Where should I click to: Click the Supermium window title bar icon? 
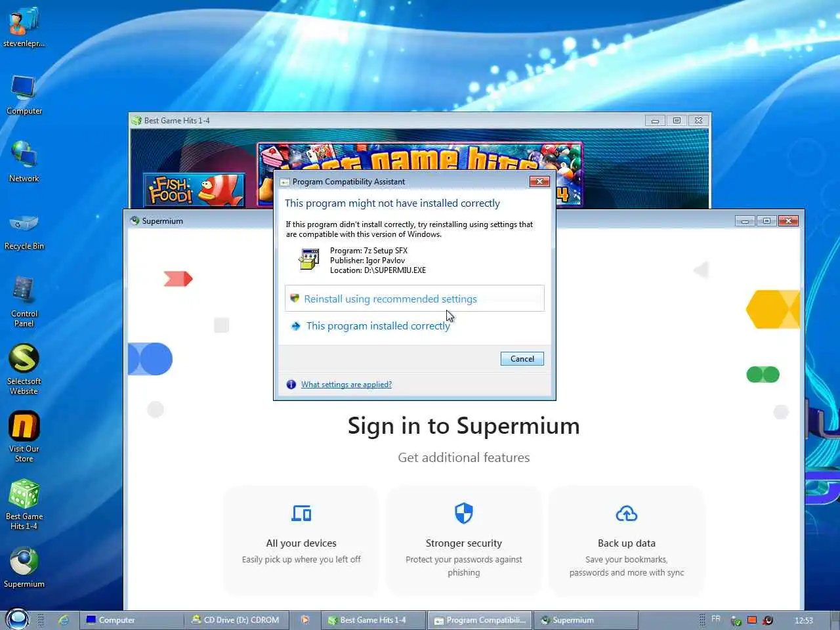click(135, 220)
